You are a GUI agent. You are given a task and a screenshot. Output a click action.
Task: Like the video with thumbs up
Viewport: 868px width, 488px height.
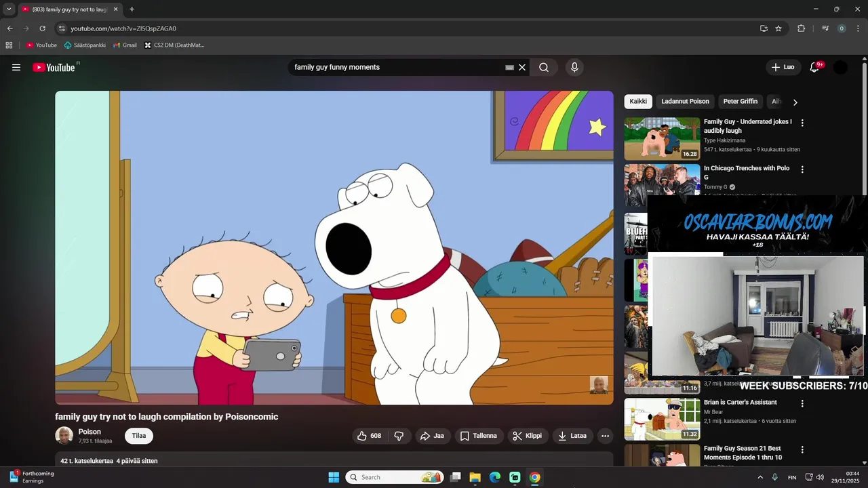[x=370, y=436]
